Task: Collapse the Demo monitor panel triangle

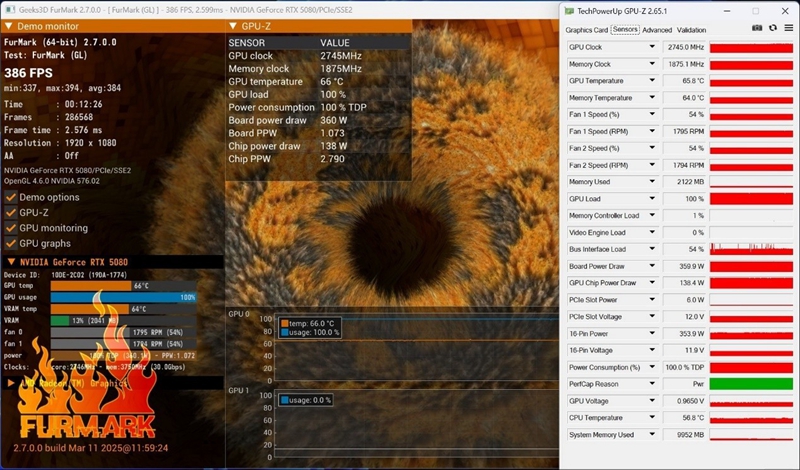Action: tap(8, 27)
